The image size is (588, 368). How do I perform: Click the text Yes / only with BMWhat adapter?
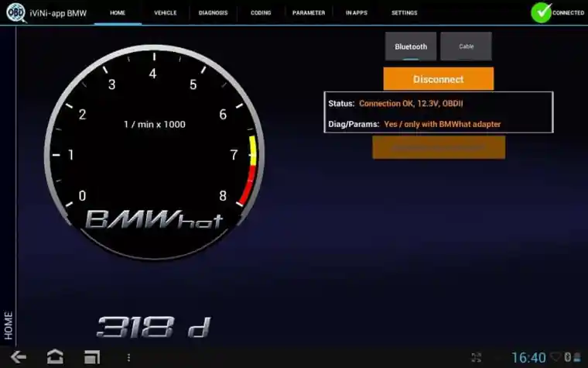[442, 124]
